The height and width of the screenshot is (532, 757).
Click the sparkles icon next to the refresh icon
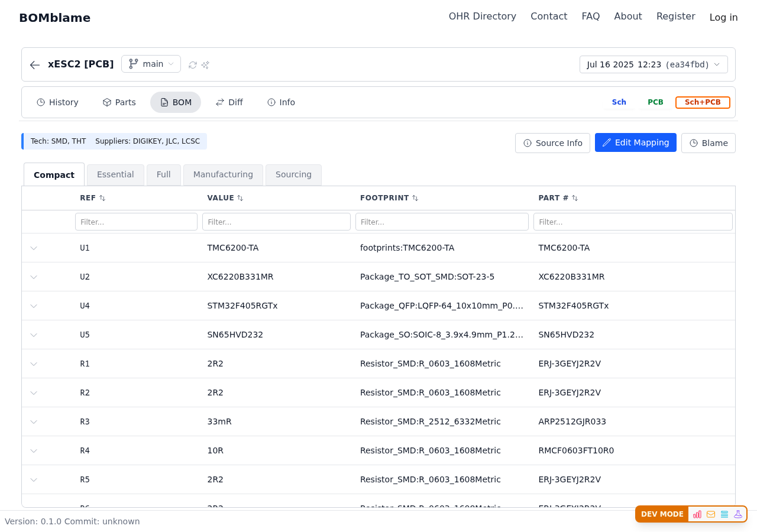pos(205,65)
